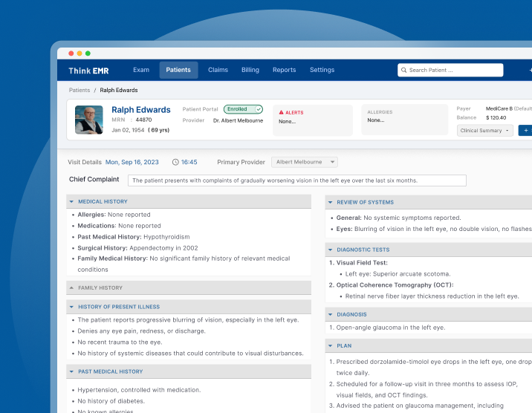Open the Primary Provider dropdown

304,162
